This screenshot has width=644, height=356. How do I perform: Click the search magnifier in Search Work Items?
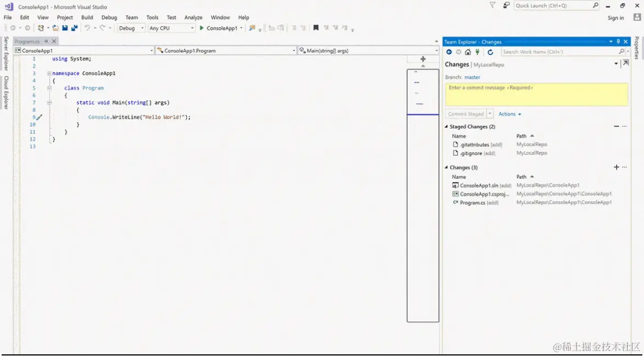point(622,52)
